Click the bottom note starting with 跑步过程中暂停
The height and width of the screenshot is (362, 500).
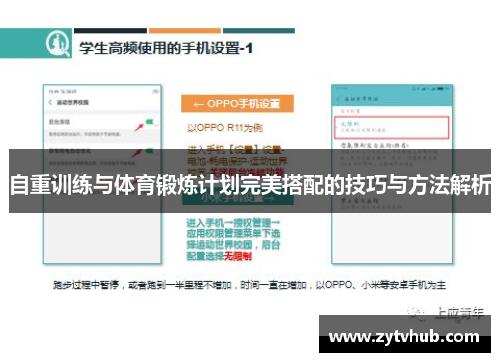coord(249,285)
